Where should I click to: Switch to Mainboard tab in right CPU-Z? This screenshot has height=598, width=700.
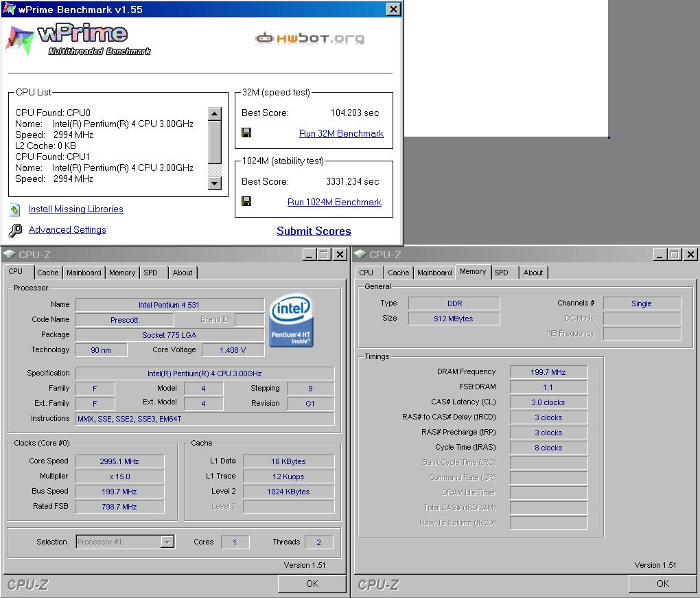tap(434, 273)
